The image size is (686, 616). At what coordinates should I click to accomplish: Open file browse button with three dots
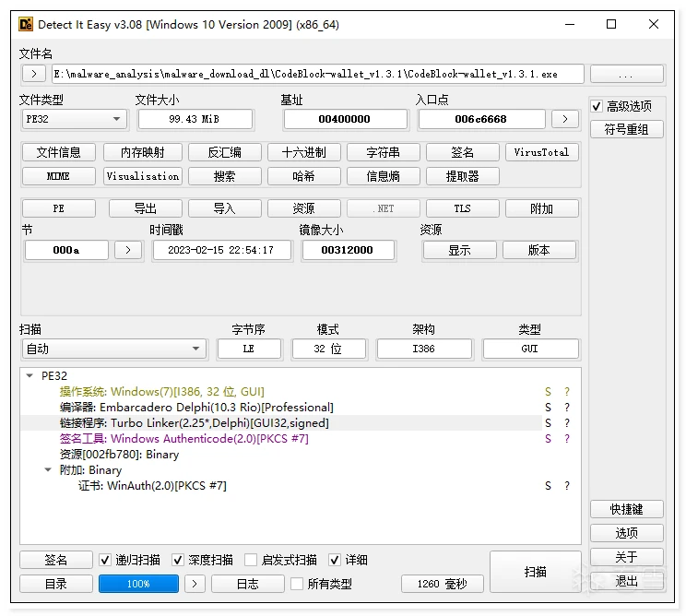[x=626, y=74]
